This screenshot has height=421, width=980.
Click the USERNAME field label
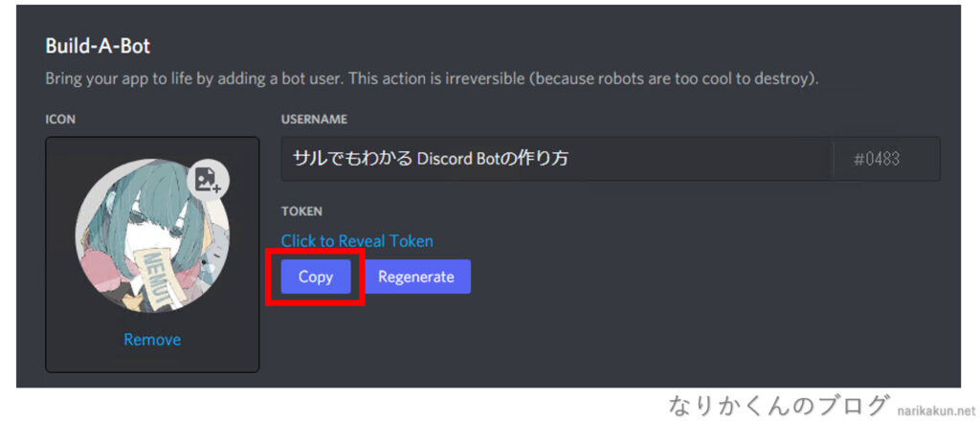point(314,119)
